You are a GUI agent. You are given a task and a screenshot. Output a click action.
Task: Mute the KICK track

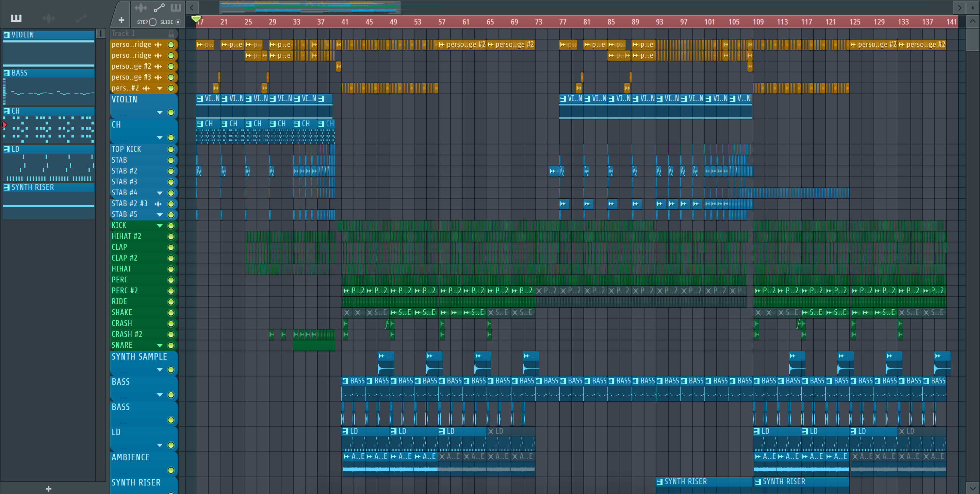(x=171, y=226)
